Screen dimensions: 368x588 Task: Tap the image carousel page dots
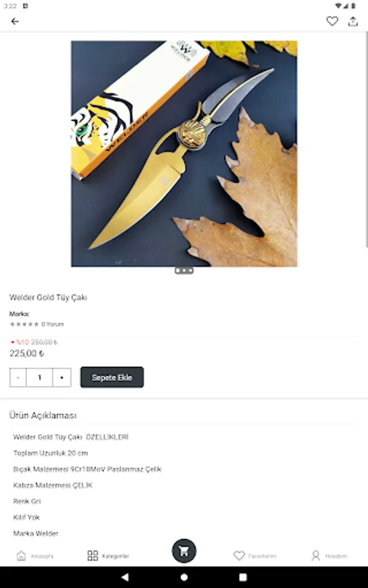[x=184, y=270]
